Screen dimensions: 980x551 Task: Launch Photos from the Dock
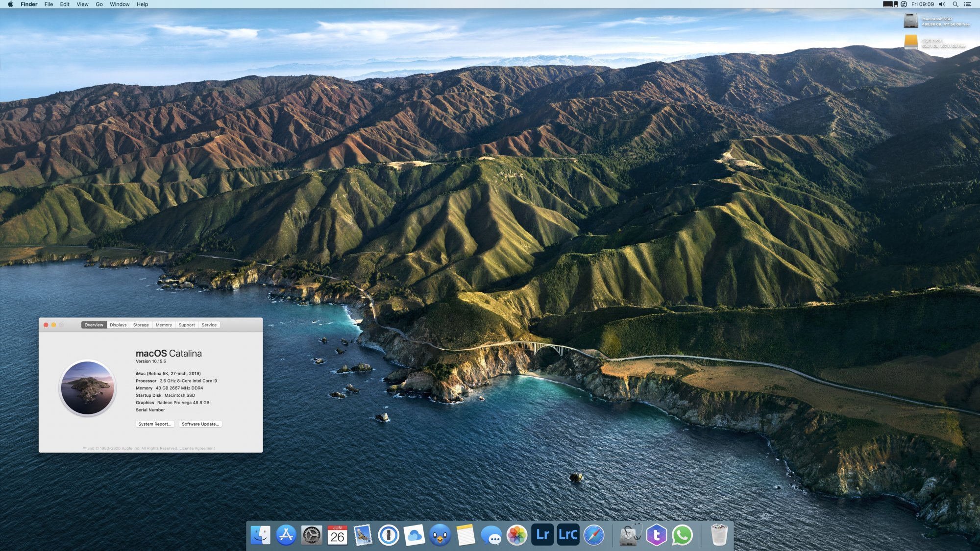click(x=517, y=535)
